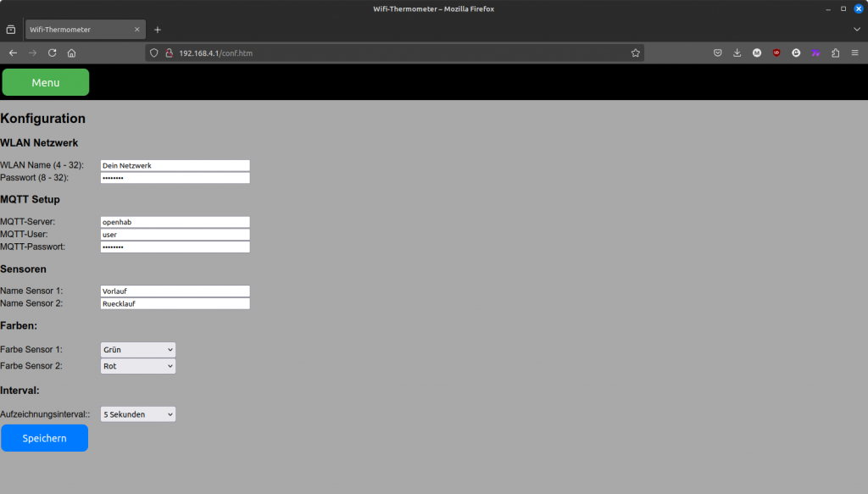
Task: Bookmark this page with the star icon
Action: (x=635, y=53)
